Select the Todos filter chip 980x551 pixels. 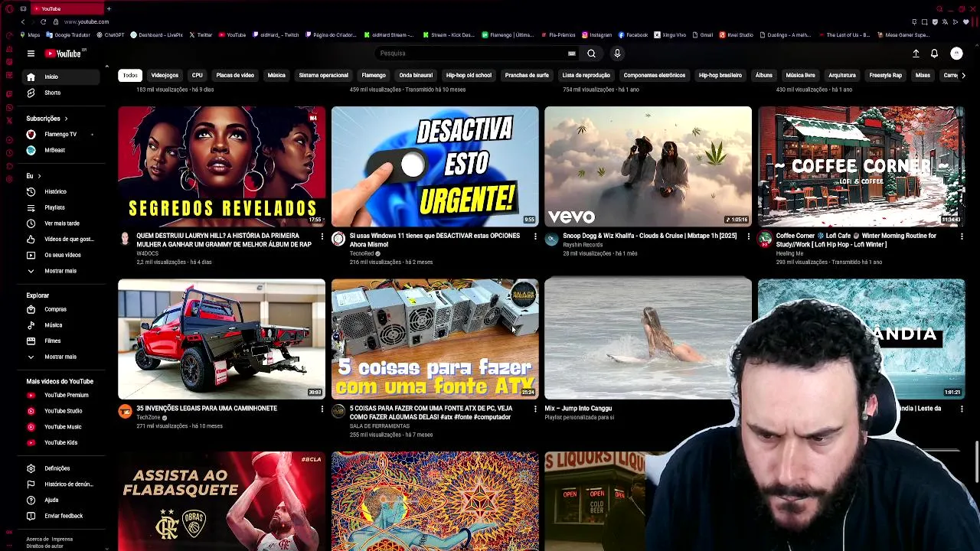tap(130, 75)
